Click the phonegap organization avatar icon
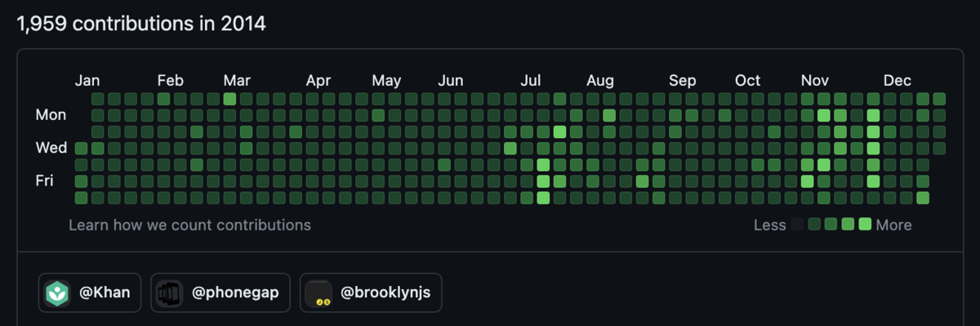This screenshot has width=980, height=326. coord(169,293)
